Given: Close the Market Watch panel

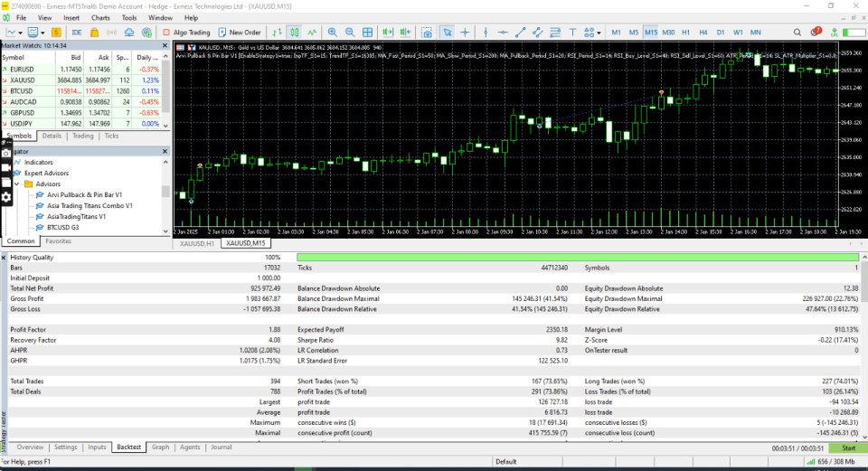Looking at the screenshot, I should coord(165,46).
